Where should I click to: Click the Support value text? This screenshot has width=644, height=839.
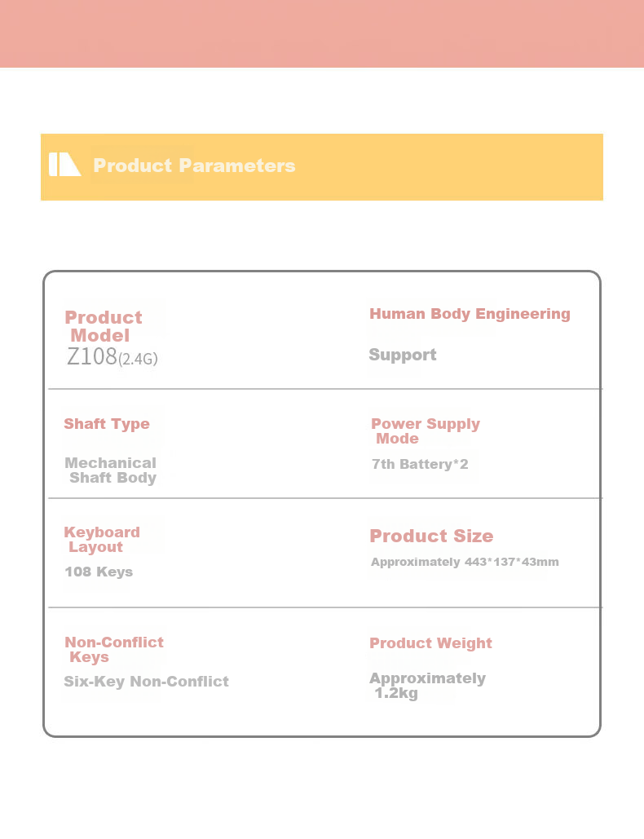coord(403,355)
